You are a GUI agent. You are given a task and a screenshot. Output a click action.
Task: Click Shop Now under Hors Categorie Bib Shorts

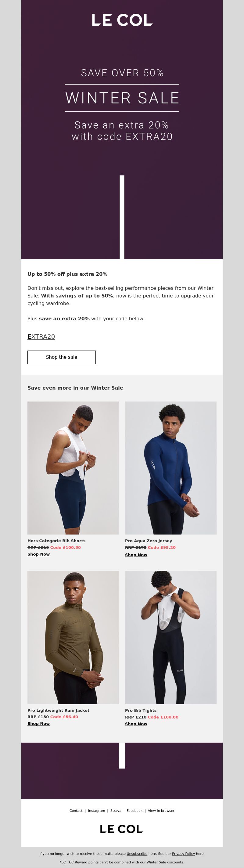point(38,554)
